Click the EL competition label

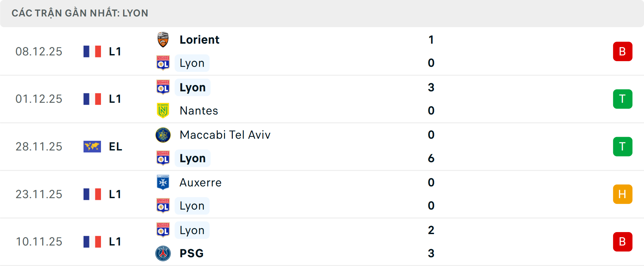click(115, 146)
